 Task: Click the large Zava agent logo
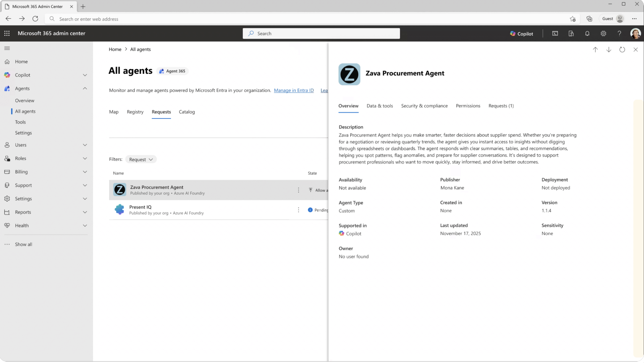pos(349,74)
